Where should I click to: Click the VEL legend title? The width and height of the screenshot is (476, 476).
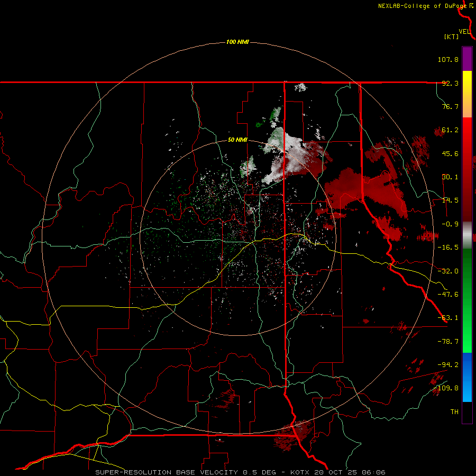pos(464,32)
